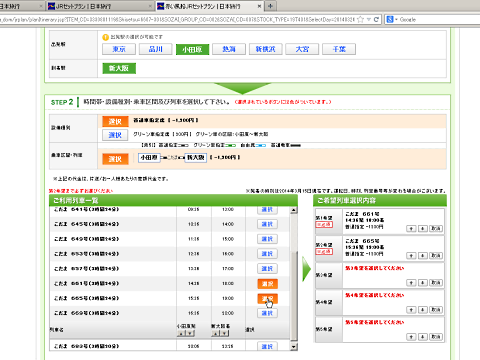Select train Kodama 645 in list
Image resolution: width=480 pixels, height=360 pixels.
pyautogui.click(x=267, y=224)
